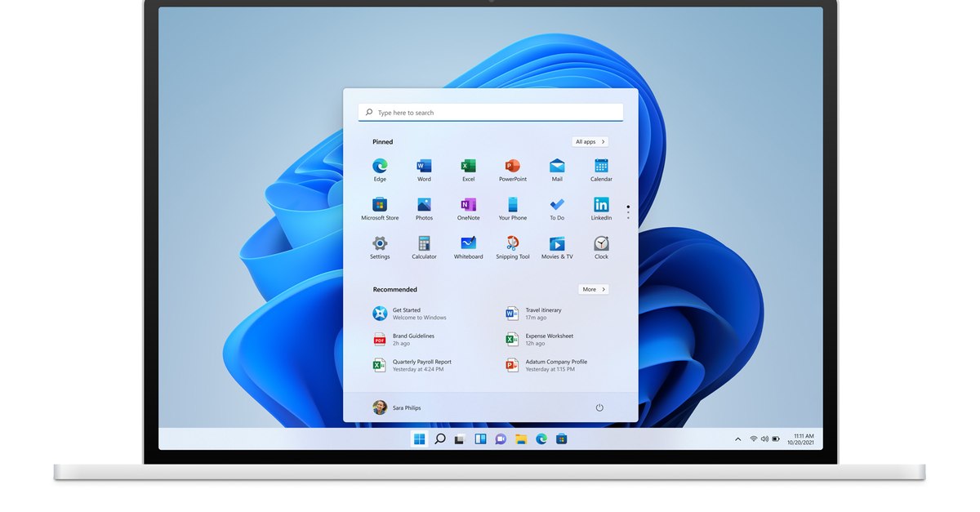The width and height of the screenshot is (980, 512).
Task: Click the Type here to search box
Action: click(x=490, y=112)
